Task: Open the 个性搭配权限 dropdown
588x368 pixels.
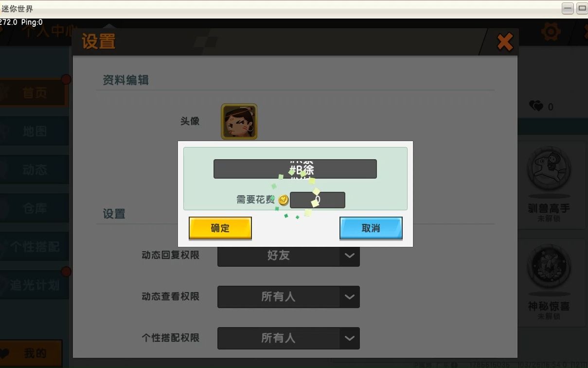Action: point(288,338)
